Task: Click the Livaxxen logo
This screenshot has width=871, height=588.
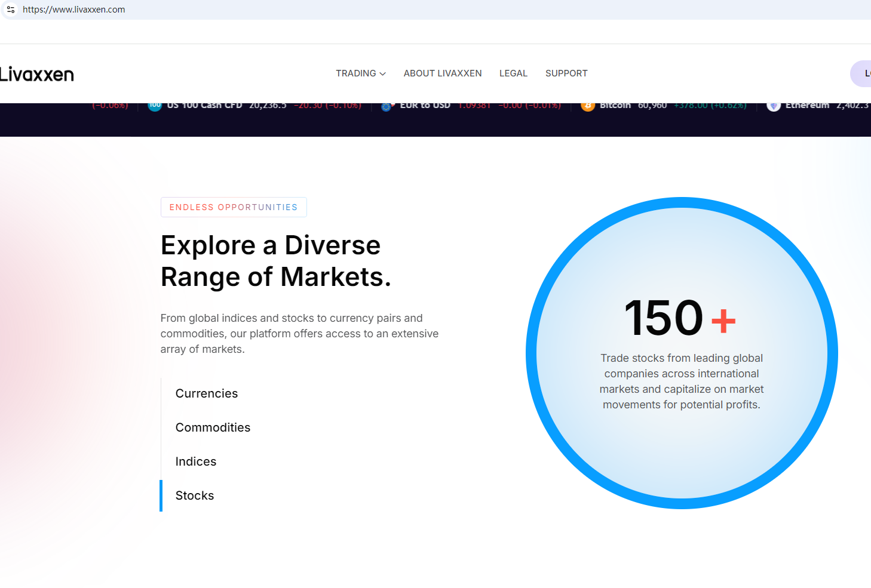Action: point(37,74)
